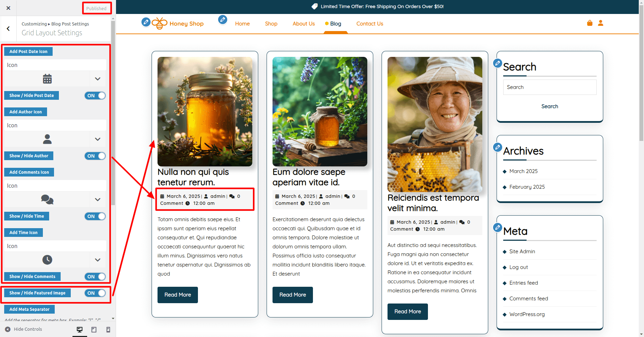Open the time clock icon picker dropdown
The width and height of the screenshot is (644, 337).
[x=98, y=260]
